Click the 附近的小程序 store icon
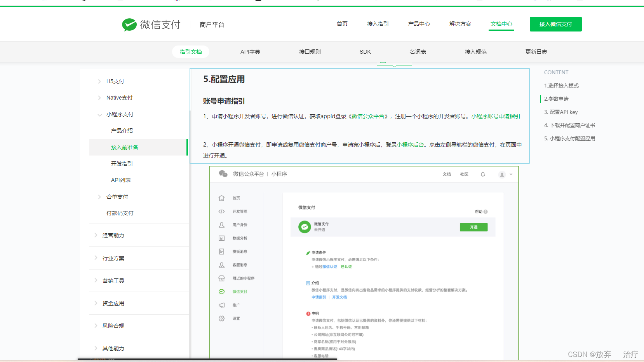The image size is (644, 362). click(221, 278)
